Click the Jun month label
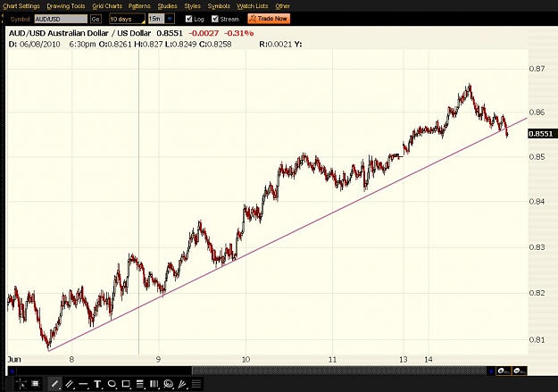This screenshot has height=392, width=558. [x=14, y=360]
